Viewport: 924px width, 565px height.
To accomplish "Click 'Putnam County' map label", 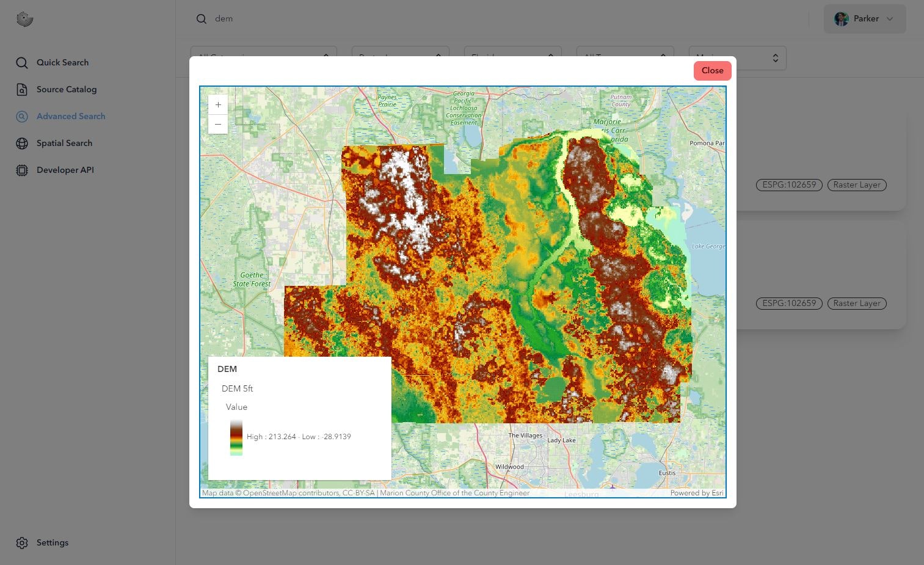I will coord(621,101).
